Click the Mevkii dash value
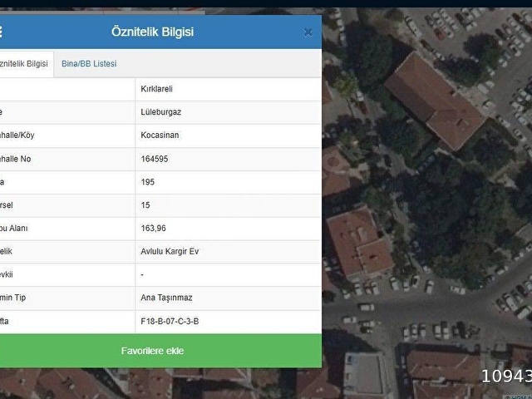The width and height of the screenshot is (532, 399). click(142, 274)
